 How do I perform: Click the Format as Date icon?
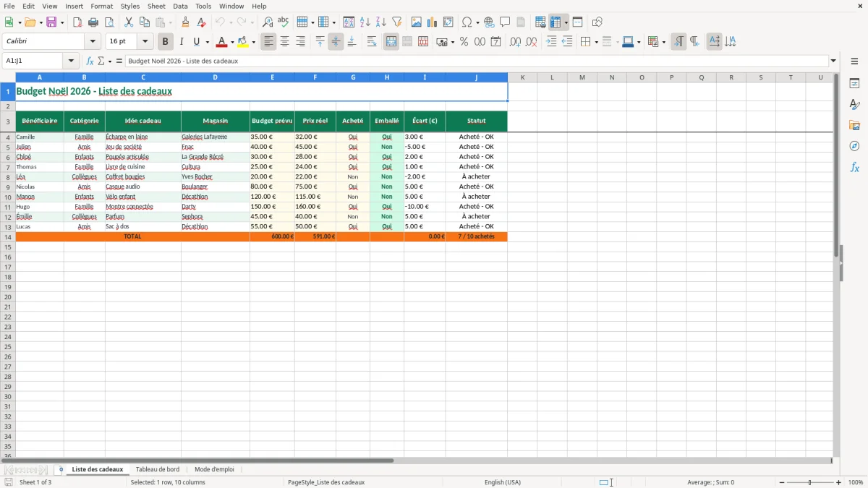click(495, 42)
